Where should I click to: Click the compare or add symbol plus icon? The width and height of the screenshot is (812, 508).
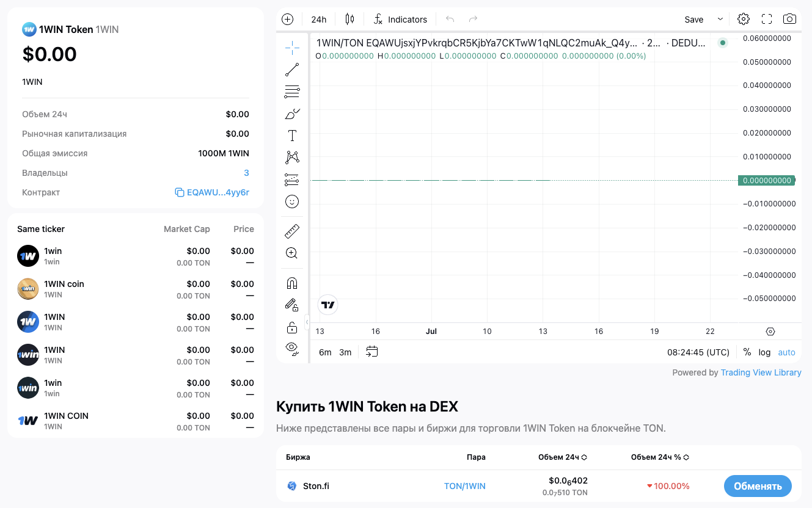287,19
